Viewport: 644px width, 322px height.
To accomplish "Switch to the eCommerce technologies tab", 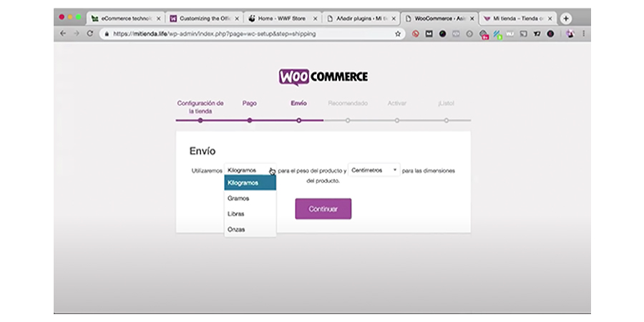I will pyautogui.click(x=126, y=19).
